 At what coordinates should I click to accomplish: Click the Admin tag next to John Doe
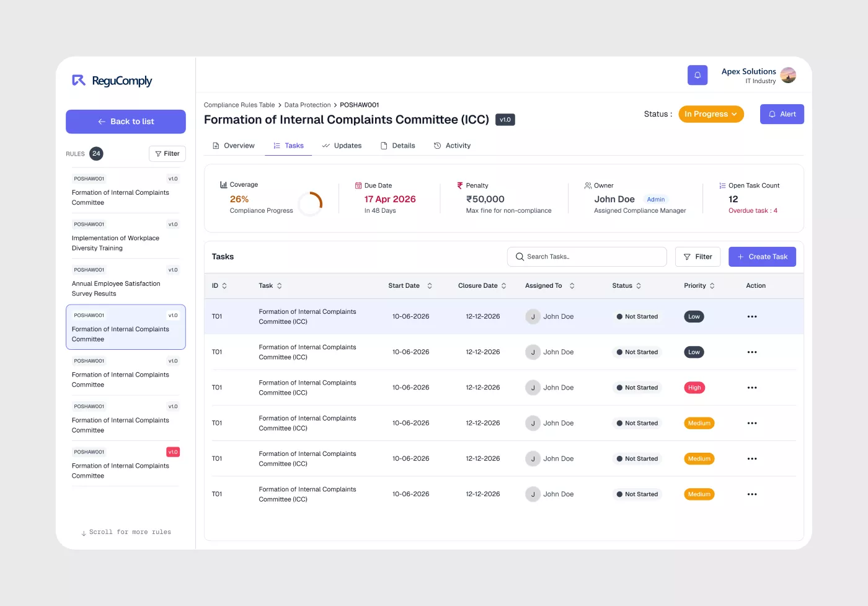point(655,200)
